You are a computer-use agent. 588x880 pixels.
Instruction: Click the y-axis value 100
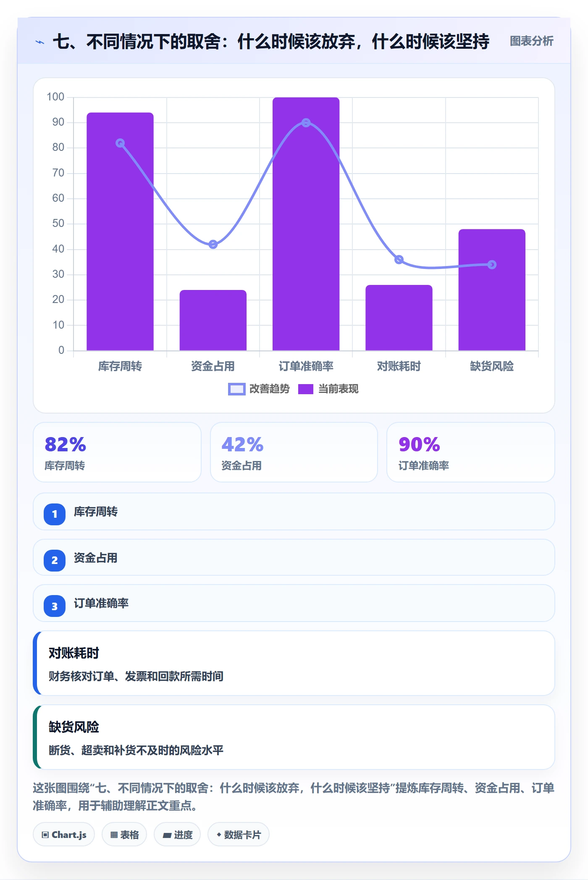55,97
